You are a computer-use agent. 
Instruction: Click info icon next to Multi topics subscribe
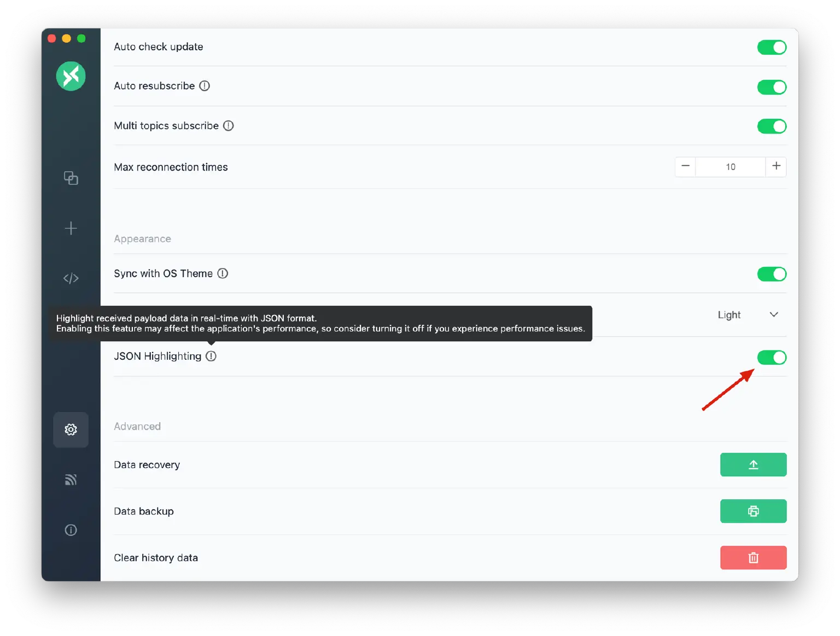tap(229, 126)
